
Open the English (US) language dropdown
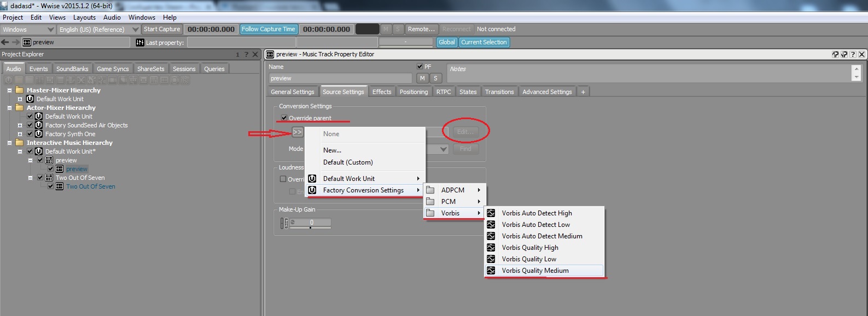click(98, 30)
